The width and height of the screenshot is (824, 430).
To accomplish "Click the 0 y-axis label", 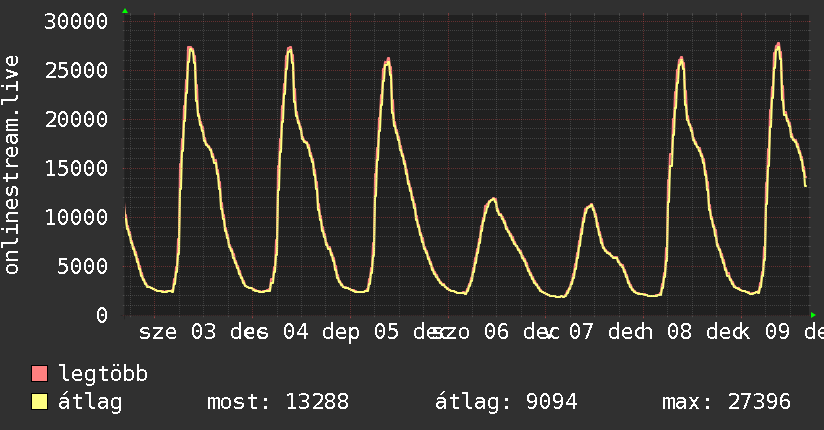I will click(x=102, y=315).
